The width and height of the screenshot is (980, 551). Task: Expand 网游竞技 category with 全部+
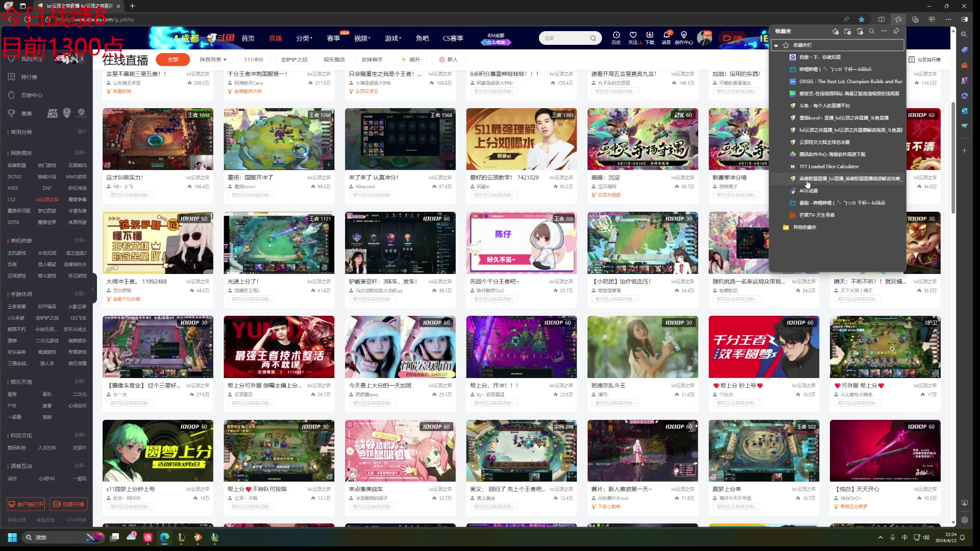(81, 153)
